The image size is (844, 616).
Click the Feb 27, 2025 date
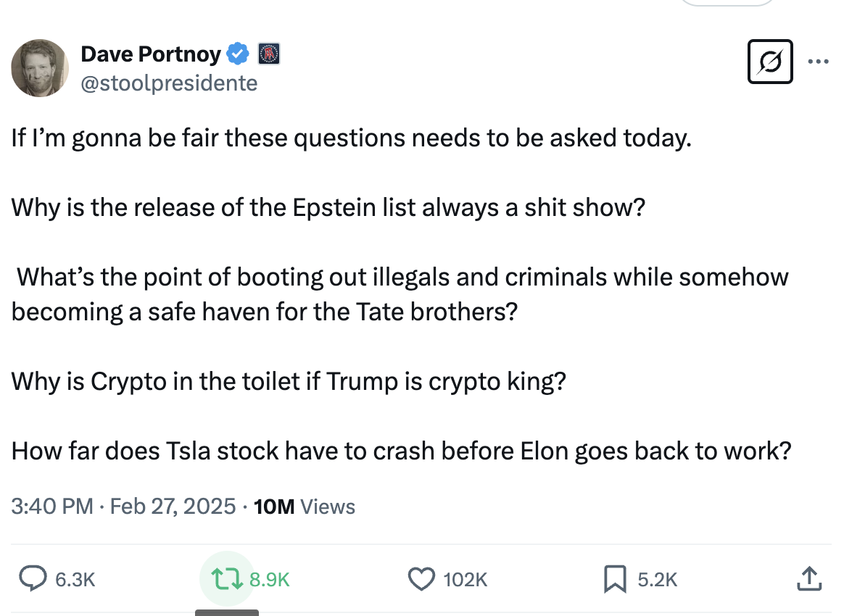click(173, 506)
